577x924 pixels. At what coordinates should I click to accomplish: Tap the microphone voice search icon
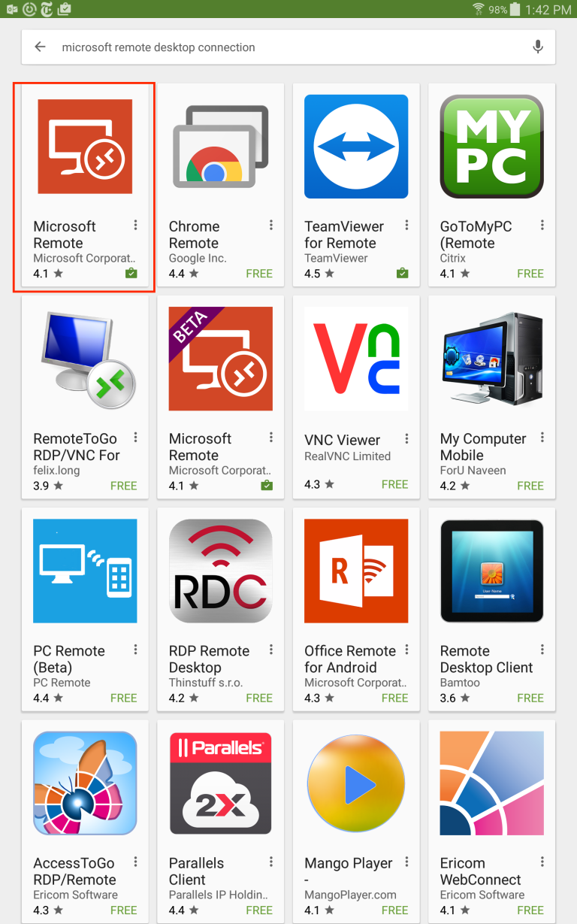[538, 47]
